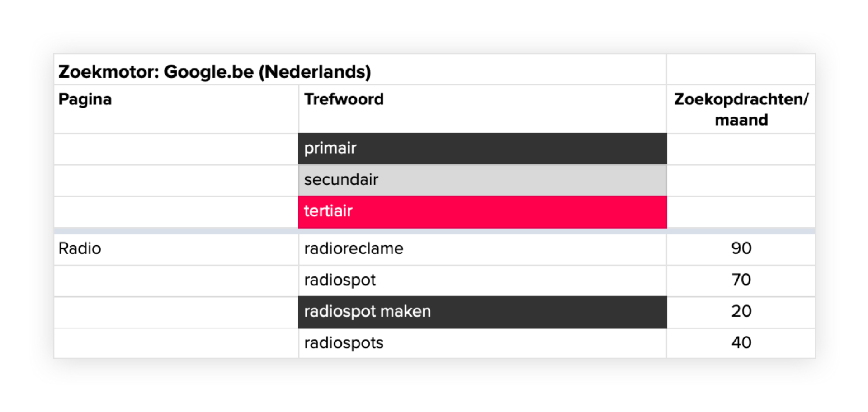
Task: Select the grey secundair legend cell
Action: coord(482,180)
